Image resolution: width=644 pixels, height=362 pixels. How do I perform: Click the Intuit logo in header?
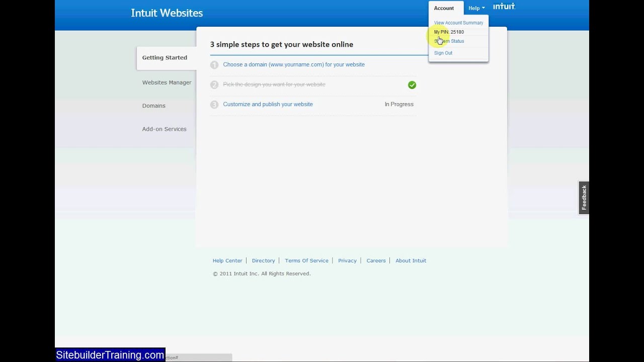504,7
